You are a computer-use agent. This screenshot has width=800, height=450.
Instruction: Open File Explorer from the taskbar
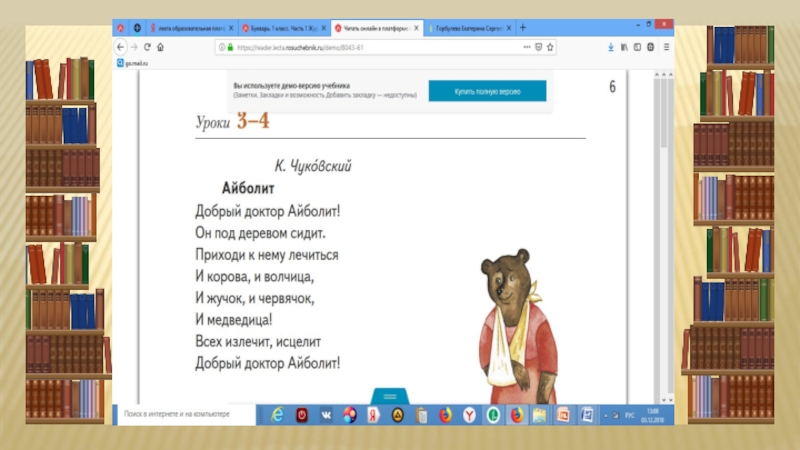(x=540, y=415)
